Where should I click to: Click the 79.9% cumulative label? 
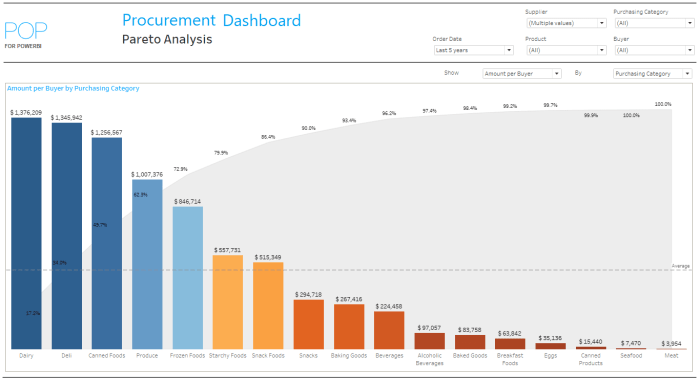(x=221, y=153)
